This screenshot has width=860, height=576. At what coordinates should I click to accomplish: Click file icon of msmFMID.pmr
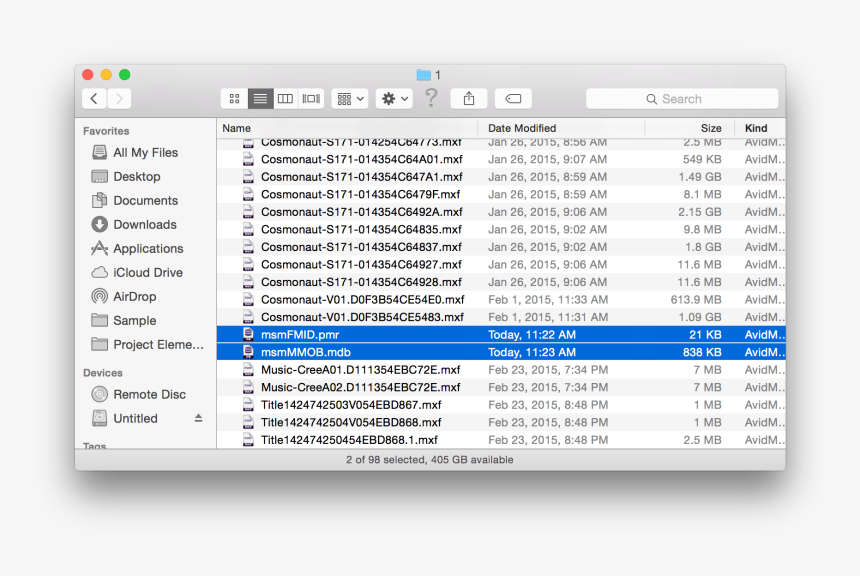[x=248, y=334]
